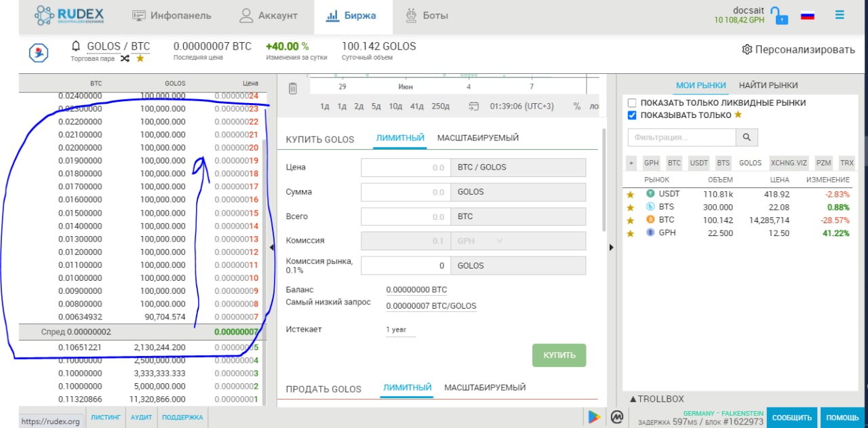Open the АУДИТ link in footer

pos(141,418)
